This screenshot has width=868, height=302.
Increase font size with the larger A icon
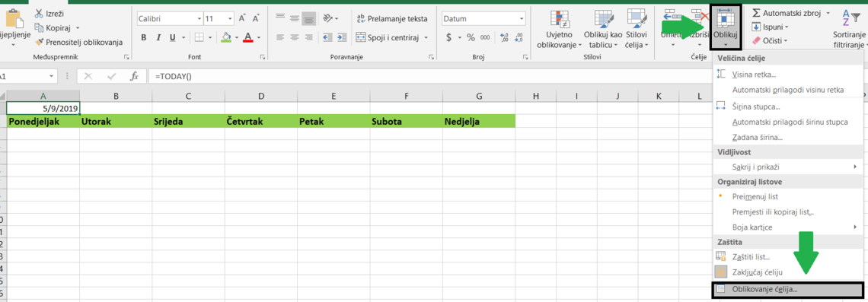(242, 19)
